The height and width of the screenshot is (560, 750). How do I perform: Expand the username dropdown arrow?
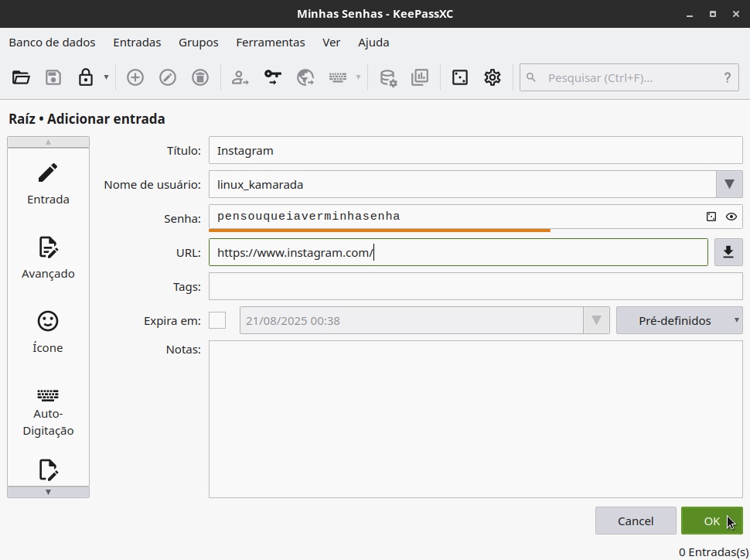[729, 184]
